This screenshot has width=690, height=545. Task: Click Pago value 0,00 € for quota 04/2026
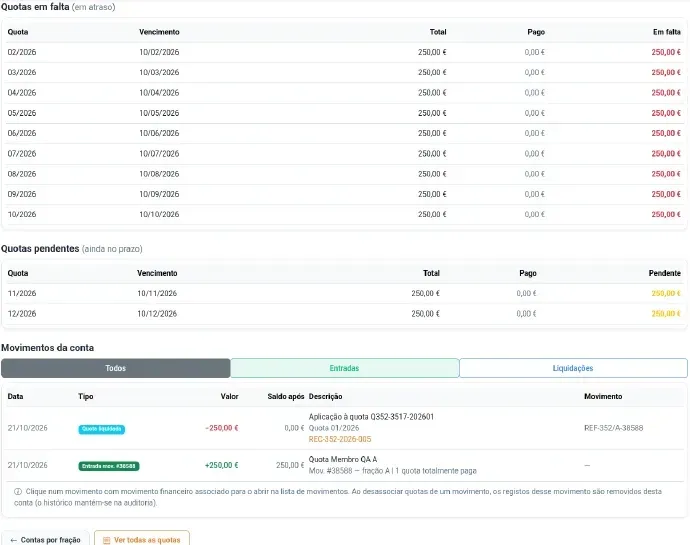point(535,93)
